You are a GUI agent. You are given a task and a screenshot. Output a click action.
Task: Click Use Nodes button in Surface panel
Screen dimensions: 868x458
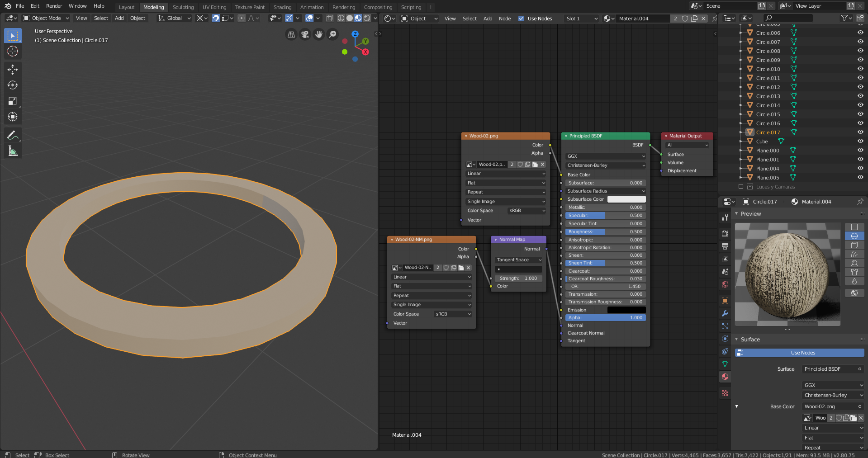point(799,353)
